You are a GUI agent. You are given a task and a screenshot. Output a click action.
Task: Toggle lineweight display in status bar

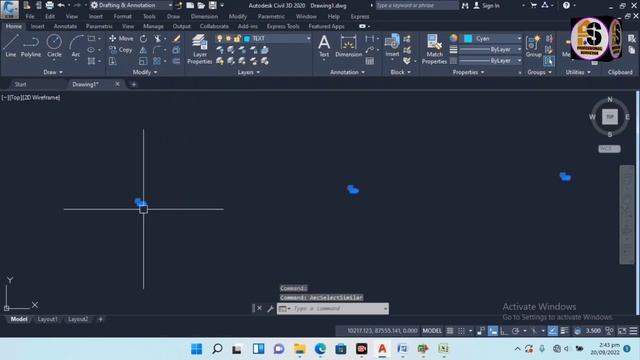564,331
